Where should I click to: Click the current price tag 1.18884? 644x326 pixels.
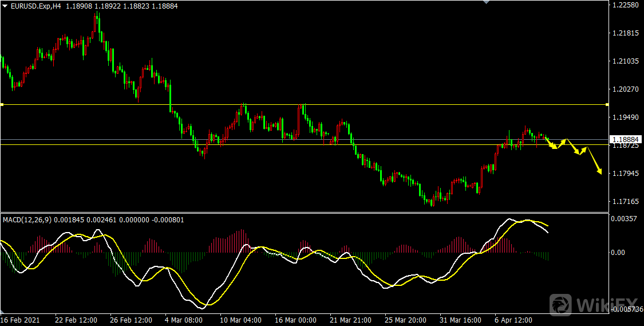(626, 139)
